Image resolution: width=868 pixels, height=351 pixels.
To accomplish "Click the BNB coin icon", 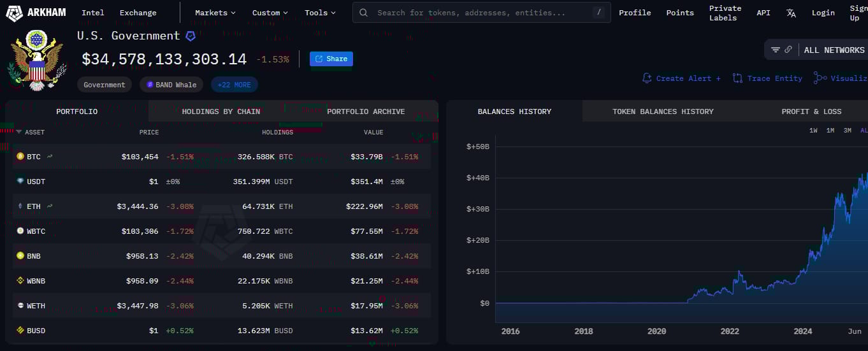I will click(x=20, y=255).
